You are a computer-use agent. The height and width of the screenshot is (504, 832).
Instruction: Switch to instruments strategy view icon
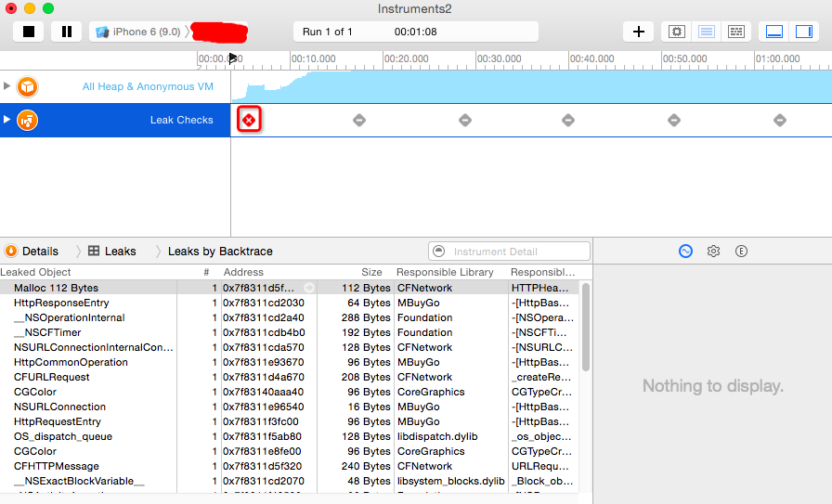(x=707, y=32)
